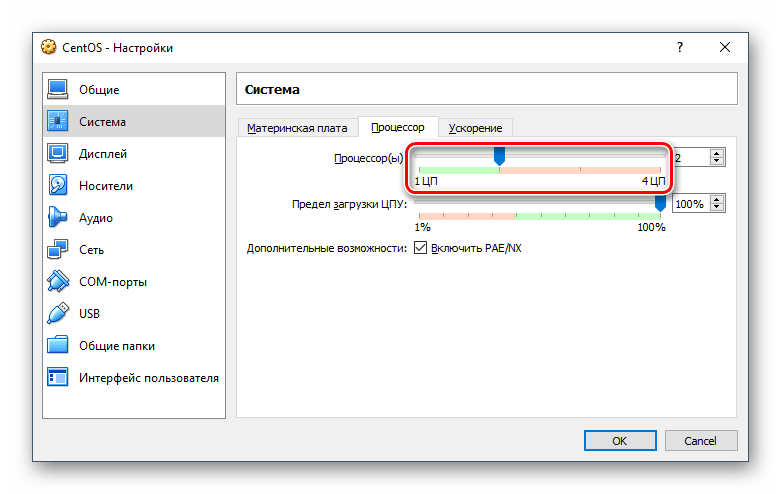
Task: Click the Носители disk icon
Action: tap(58, 185)
